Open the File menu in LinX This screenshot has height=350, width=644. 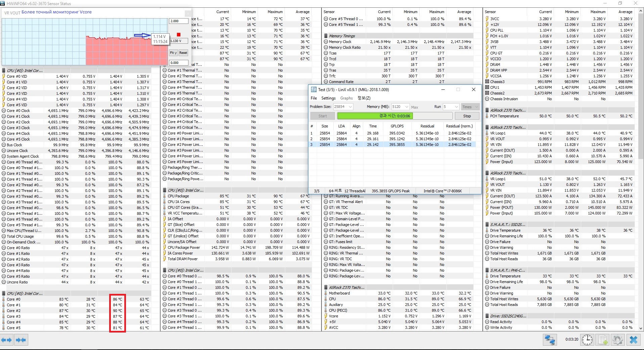(314, 98)
